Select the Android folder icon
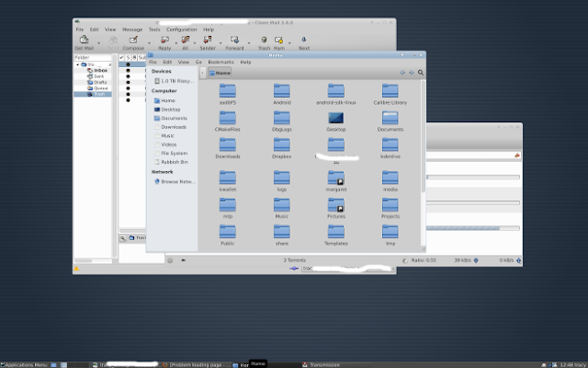Image resolution: width=588 pixels, height=368 pixels. (282, 91)
